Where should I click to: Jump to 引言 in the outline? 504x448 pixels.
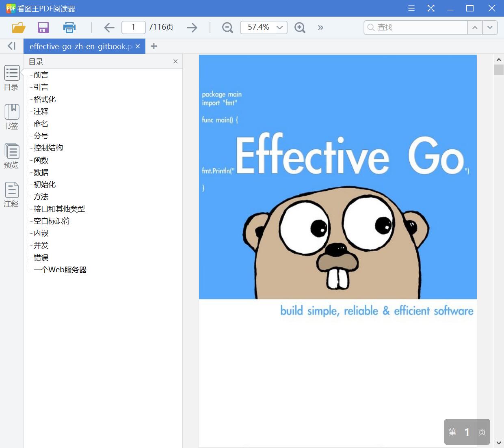point(41,87)
